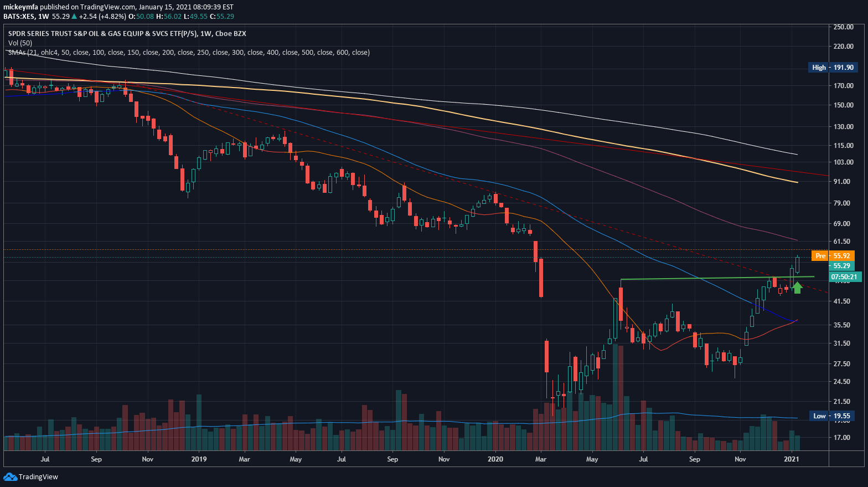Click the 31.50 price axis label

[x=843, y=344]
